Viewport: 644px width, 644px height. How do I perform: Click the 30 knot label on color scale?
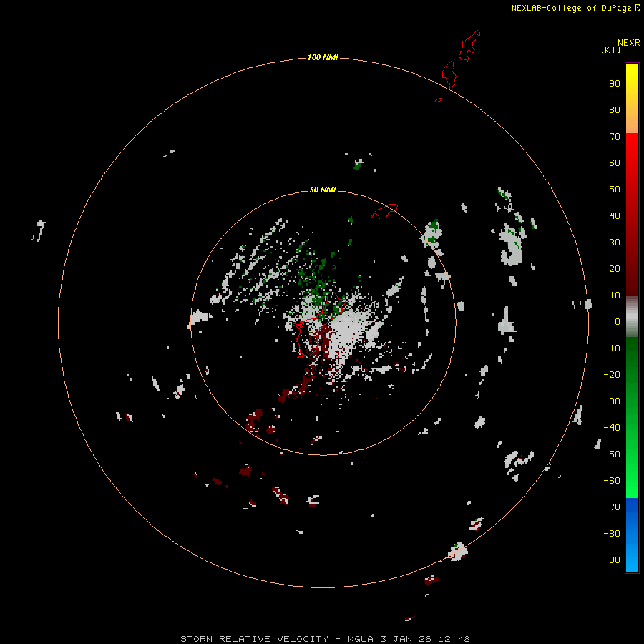(x=615, y=243)
